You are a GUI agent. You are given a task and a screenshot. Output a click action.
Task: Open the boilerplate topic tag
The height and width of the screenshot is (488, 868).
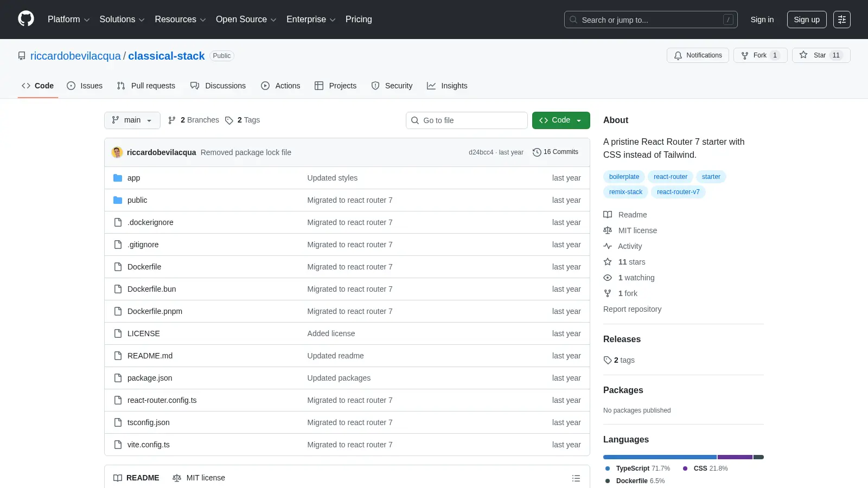point(624,177)
